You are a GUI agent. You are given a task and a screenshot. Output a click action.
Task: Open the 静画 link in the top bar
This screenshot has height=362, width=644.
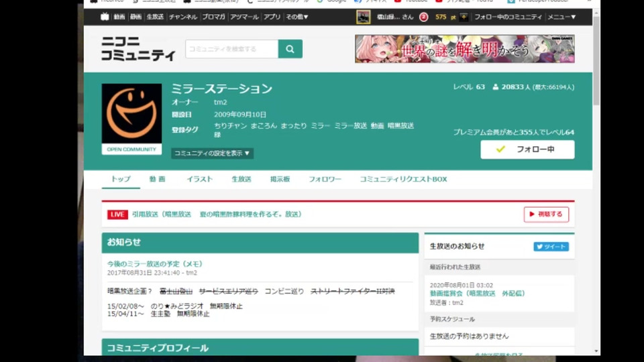136,17
